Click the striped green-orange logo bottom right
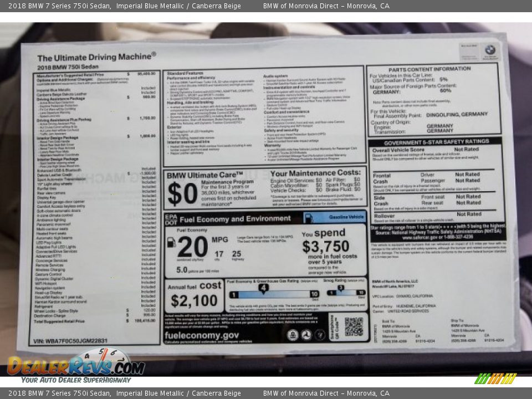The width and height of the screenshot is (532, 399). 495,378
